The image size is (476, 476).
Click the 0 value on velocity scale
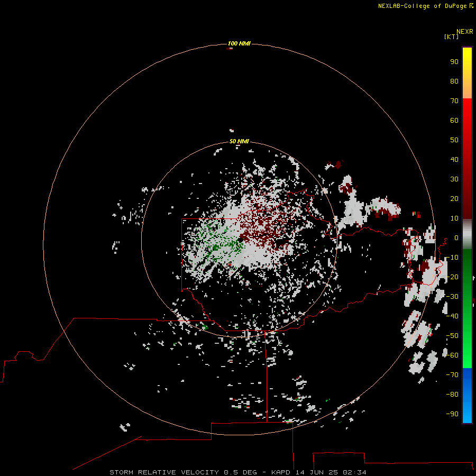456,237
